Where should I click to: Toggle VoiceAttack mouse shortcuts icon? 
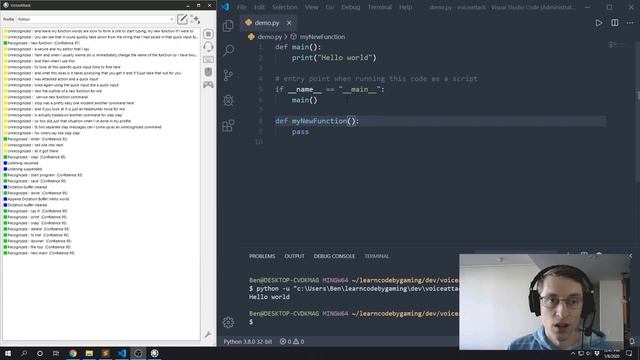pos(208,72)
